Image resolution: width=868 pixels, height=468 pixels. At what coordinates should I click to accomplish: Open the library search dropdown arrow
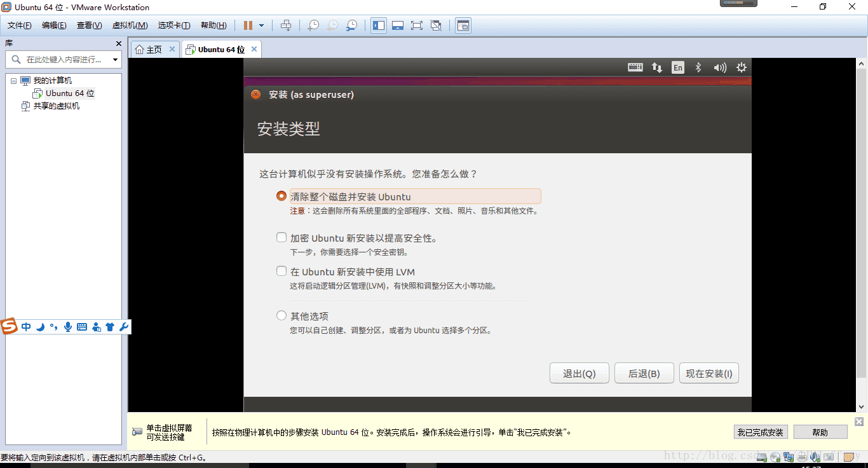click(x=115, y=60)
